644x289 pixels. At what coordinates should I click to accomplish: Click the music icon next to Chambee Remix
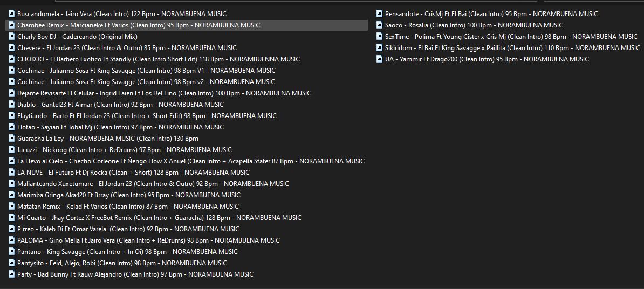(x=11, y=25)
